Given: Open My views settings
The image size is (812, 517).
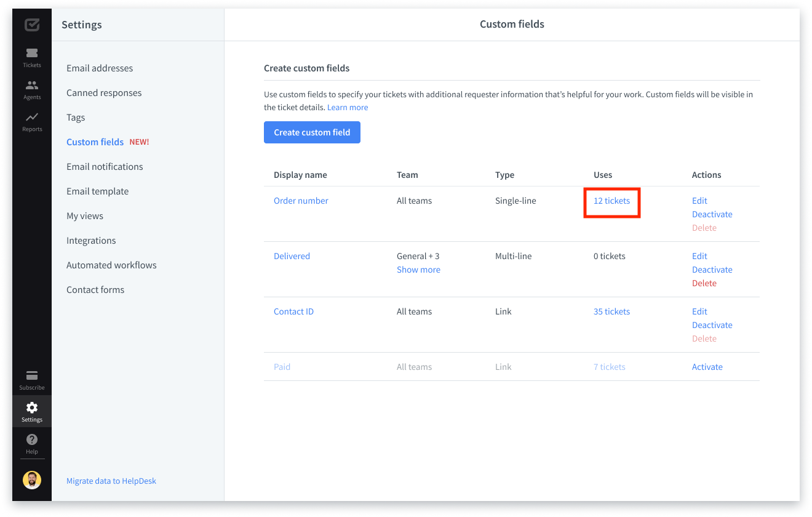Looking at the screenshot, I should click(85, 216).
